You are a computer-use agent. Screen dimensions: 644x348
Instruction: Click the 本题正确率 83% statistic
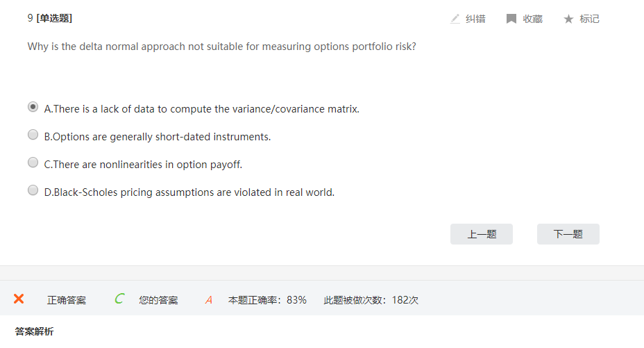coord(267,300)
